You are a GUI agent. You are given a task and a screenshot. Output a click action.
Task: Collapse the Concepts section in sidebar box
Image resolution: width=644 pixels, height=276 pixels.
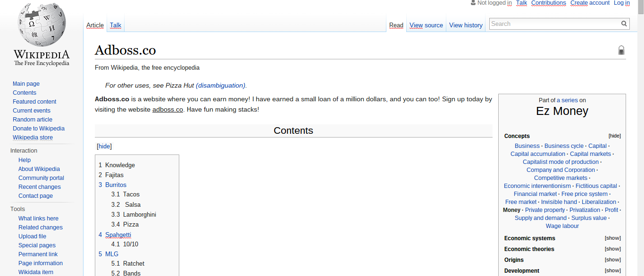click(615, 136)
